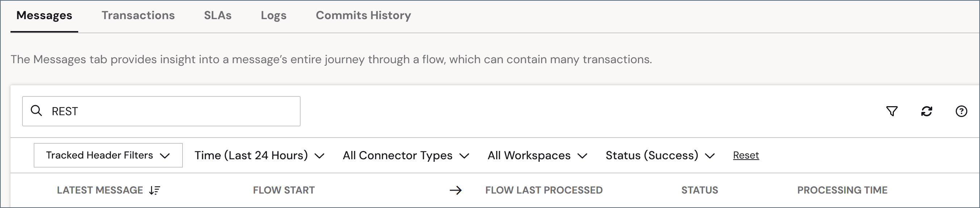Open the SLAs tab
Viewport: 980px width, 208px height.
pyautogui.click(x=218, y=15)
